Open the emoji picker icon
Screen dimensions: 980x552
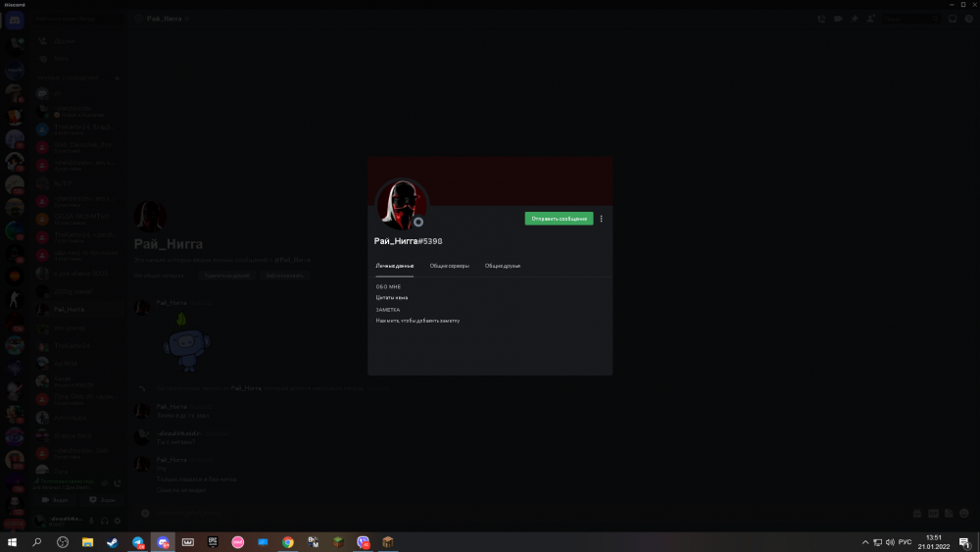point(964,513)
